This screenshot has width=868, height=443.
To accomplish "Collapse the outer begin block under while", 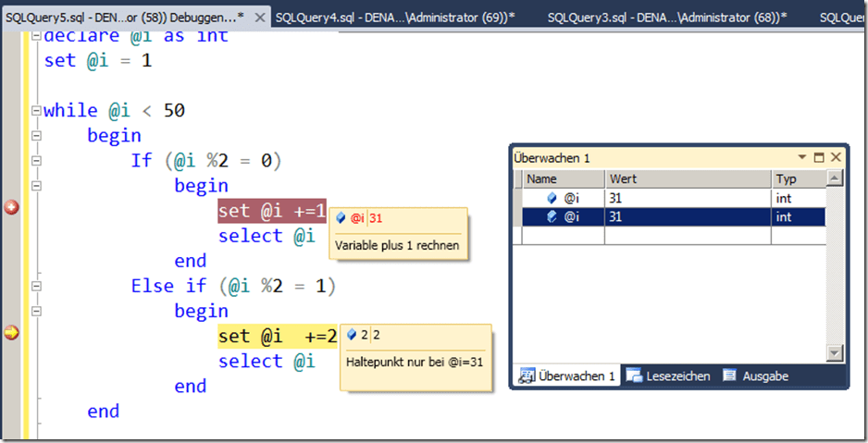I will 36,136.
